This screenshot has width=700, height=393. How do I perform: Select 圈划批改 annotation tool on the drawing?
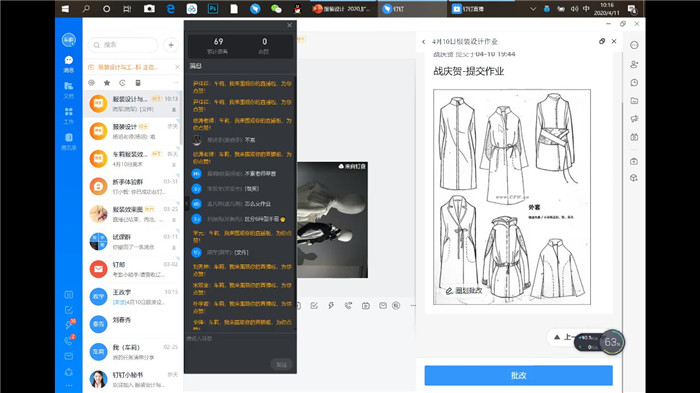click(x=464, y=290)
